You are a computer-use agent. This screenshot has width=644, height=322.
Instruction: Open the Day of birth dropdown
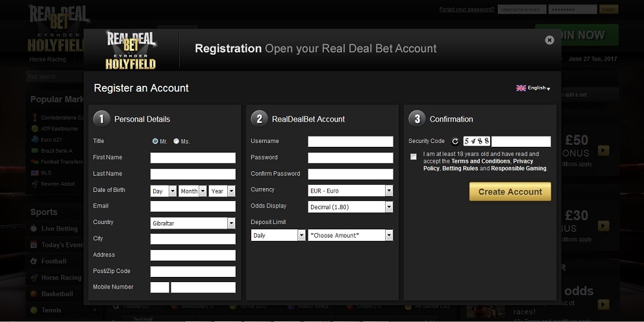(164, 191)
